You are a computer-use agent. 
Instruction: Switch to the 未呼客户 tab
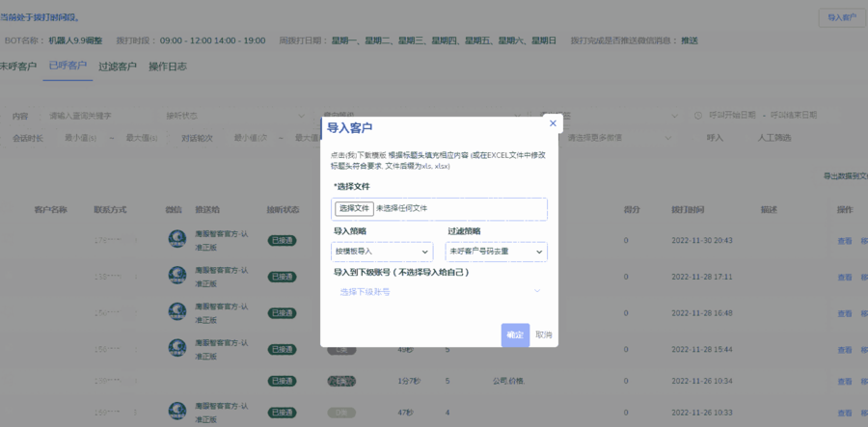pyautogui.click(x=17, y=67)
